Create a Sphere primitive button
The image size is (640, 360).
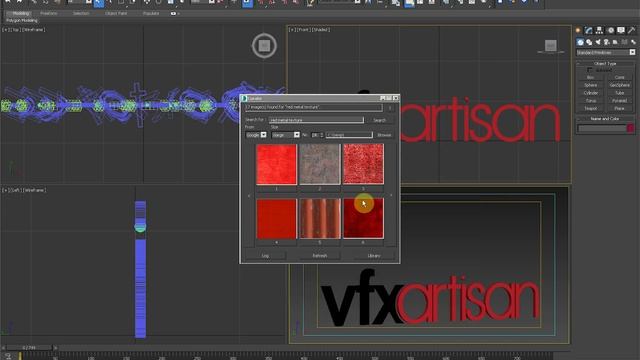click(591, 85)
